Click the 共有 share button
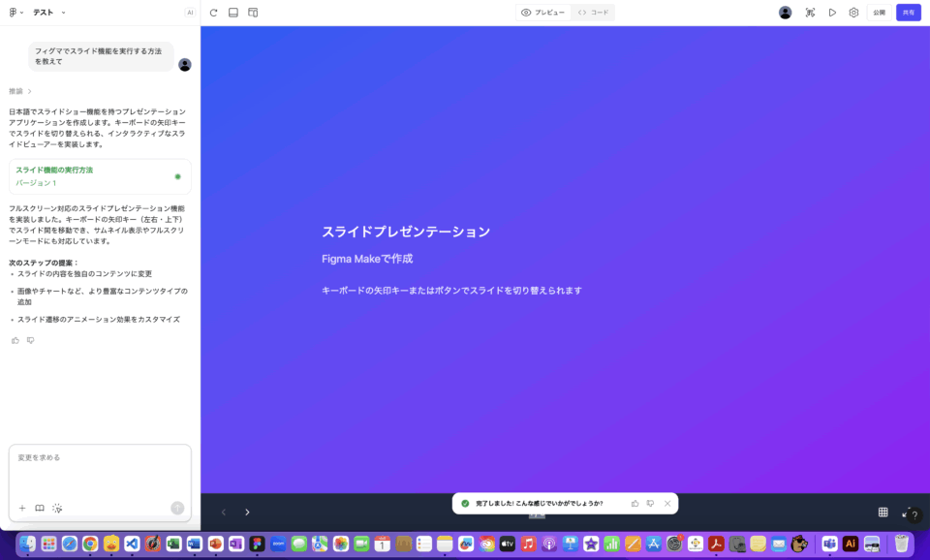The width and height of the screenshot is (930, 560). (908, 13)
